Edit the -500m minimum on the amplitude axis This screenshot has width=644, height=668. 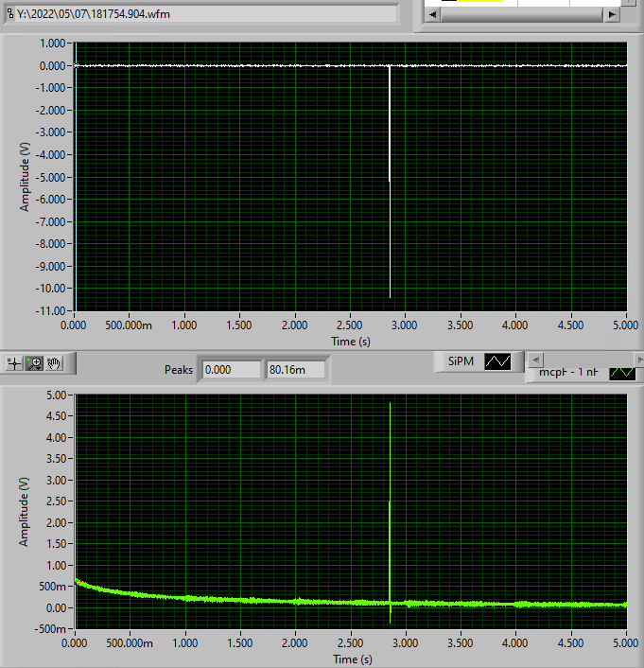[x=52, y=629]
